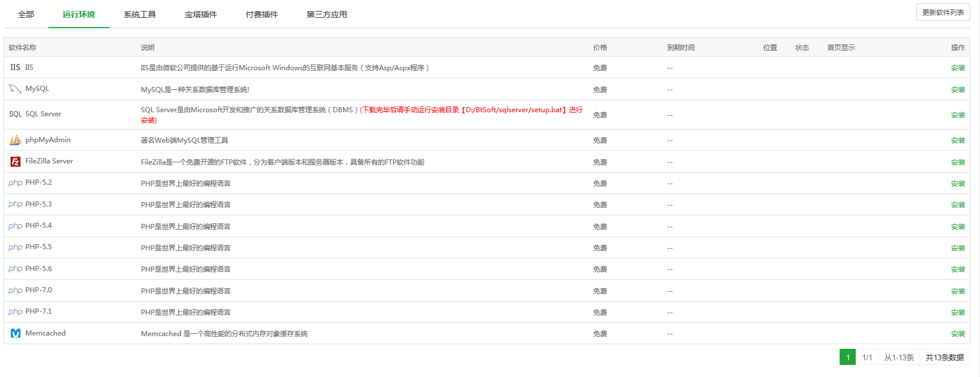This screenshot has width=980, height=377.
Task: Click the 价格 column header
Action: tap(600, 48)
